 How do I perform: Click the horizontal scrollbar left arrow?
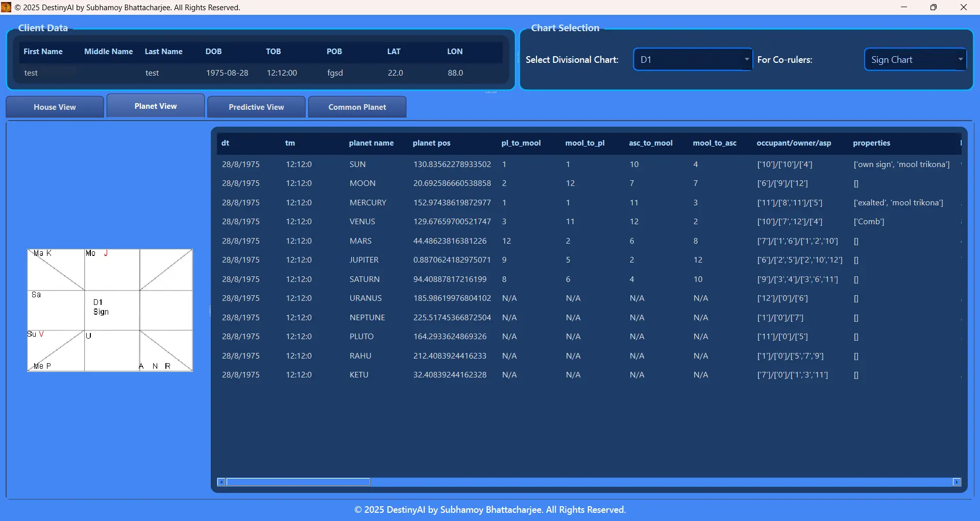coord(221,482)
